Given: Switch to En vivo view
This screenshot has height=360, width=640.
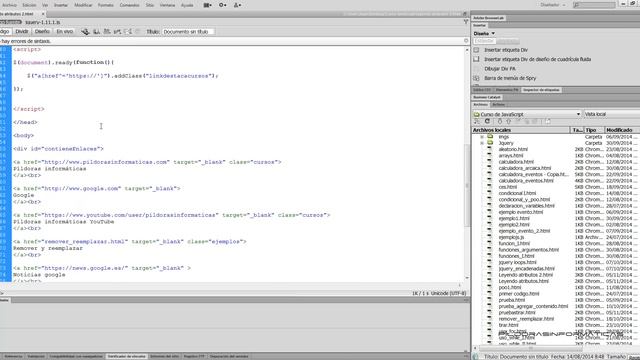Looking at the screenshot, I should pos(64,31).
